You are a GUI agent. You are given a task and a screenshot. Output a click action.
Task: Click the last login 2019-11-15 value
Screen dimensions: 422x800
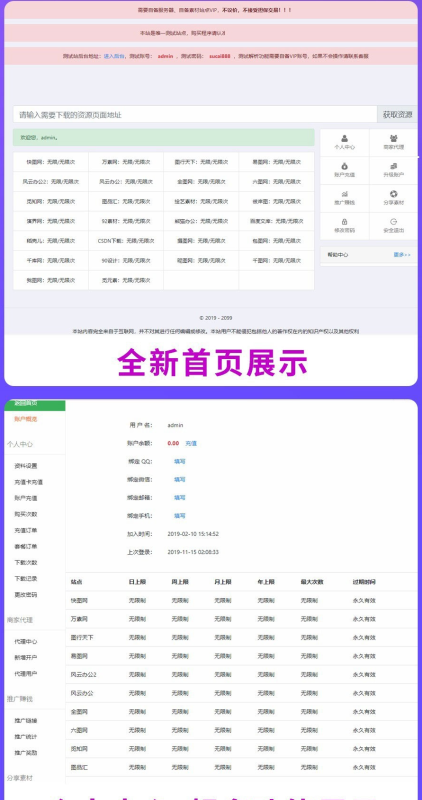point(193,552)
